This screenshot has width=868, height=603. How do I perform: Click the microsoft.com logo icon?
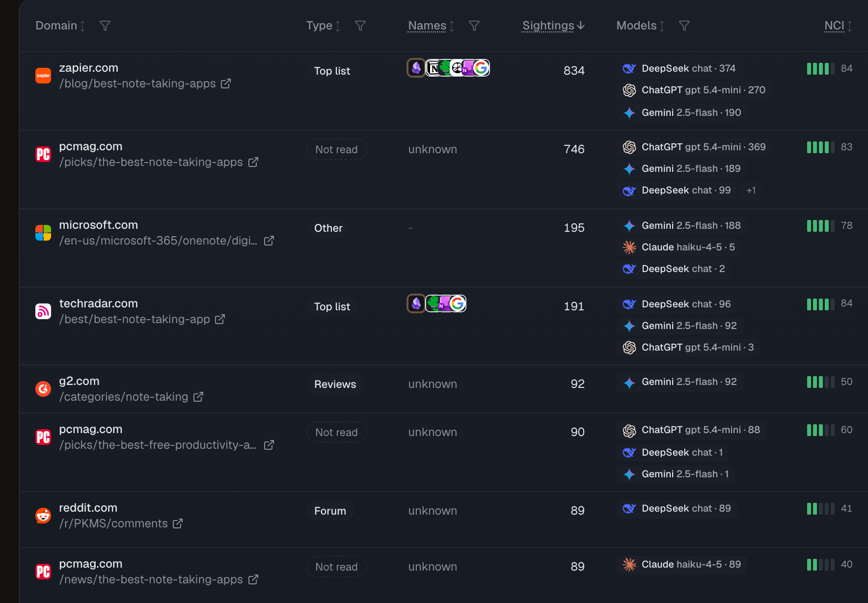click(43, 233)
